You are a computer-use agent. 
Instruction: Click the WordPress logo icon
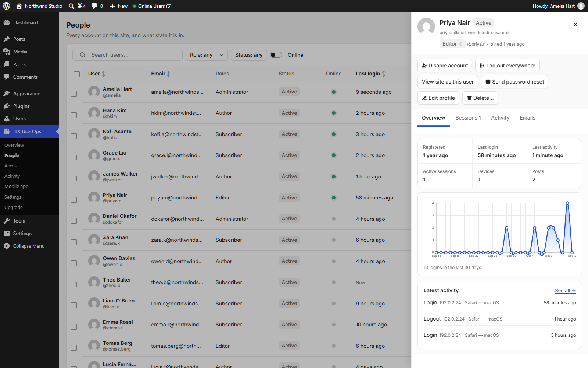point(6,6)
